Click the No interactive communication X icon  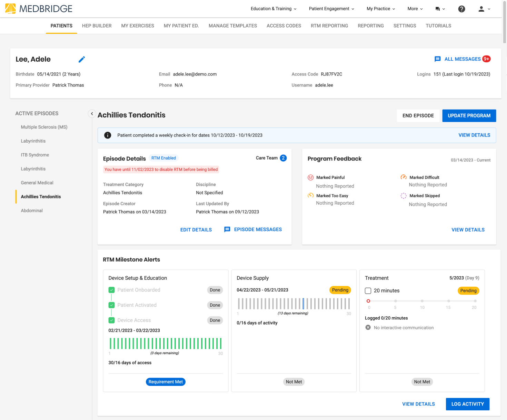368,327
